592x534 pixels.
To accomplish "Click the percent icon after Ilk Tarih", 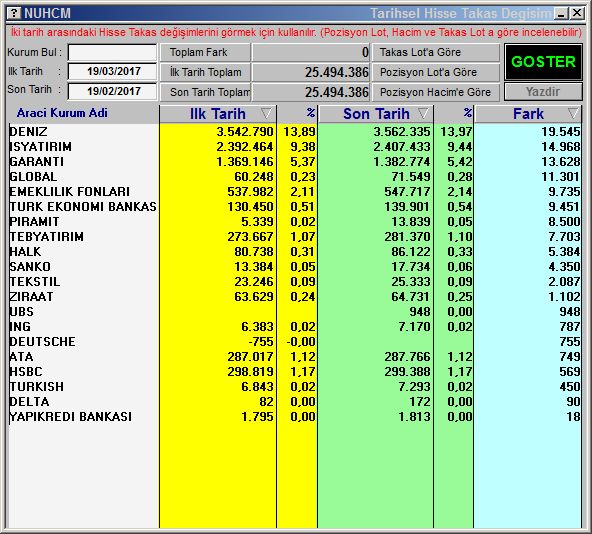I will 310,113.
